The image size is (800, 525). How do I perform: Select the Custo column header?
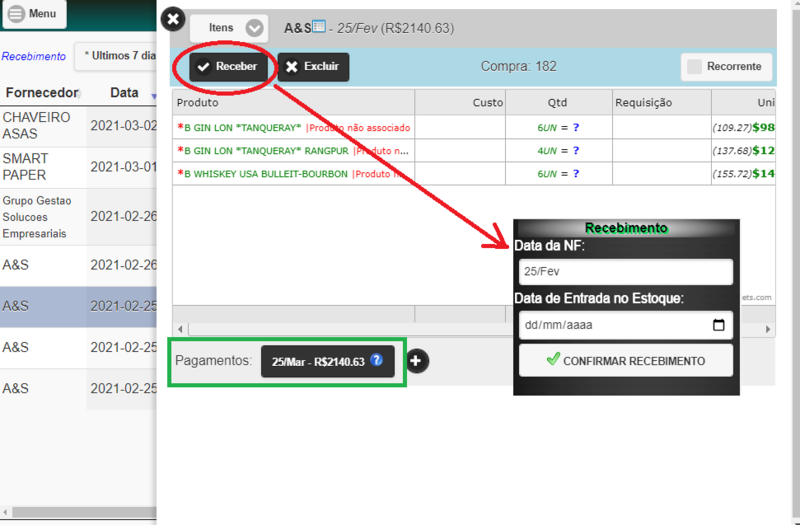tap(460, 103)
